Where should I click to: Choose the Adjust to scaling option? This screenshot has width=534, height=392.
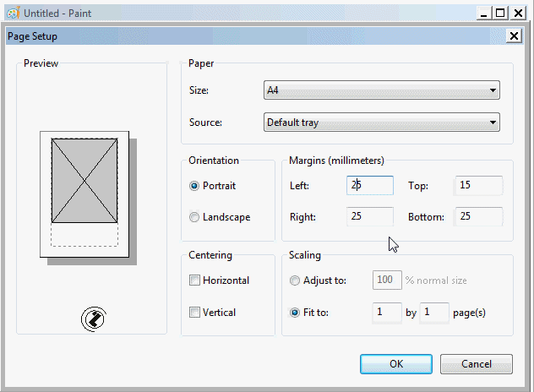click(295, 280)
